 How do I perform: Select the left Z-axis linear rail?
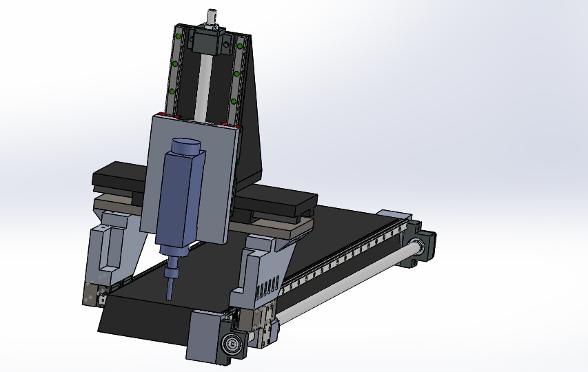[x=176, y=71]
